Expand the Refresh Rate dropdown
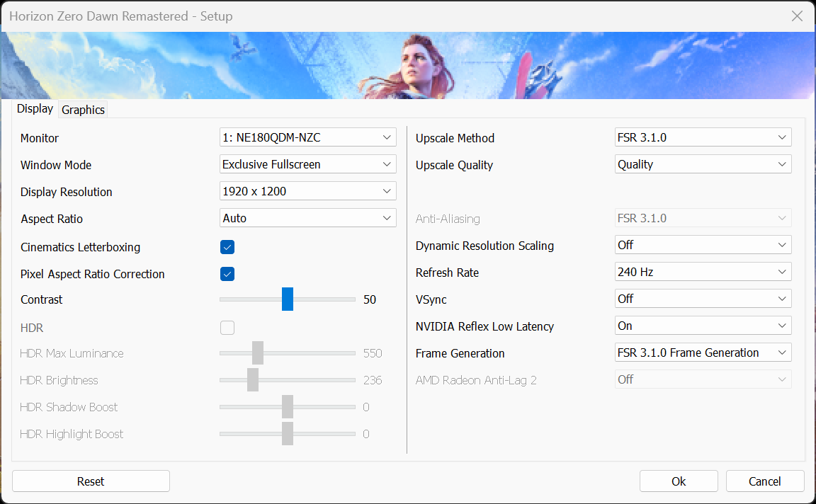The image size is (816, 504). 703,272
